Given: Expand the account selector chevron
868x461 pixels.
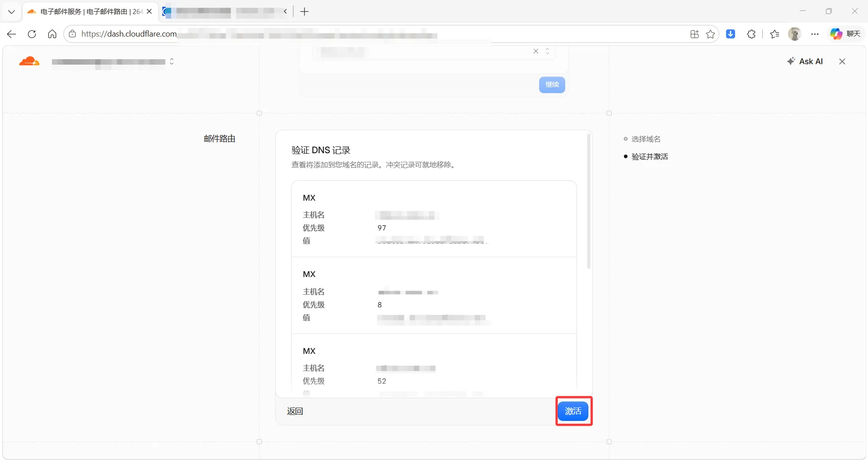Looking at the screenshot, I should (172, 61).
